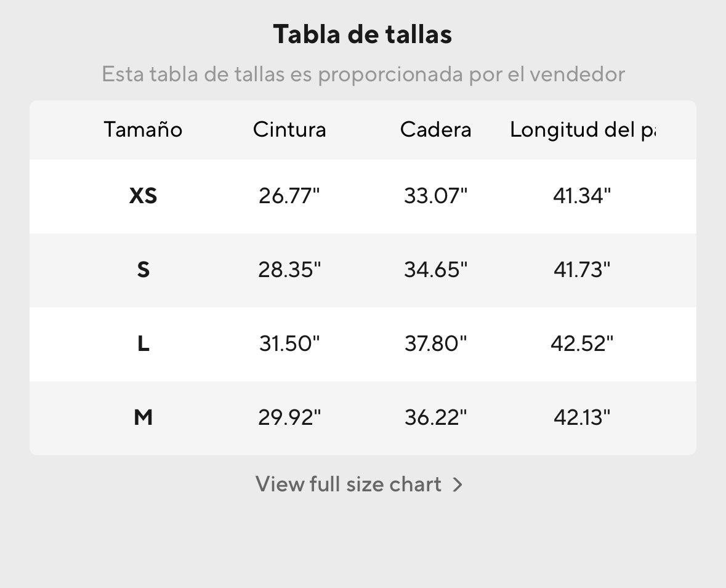Click the 26.77" waist value for XS

point(289,196)
